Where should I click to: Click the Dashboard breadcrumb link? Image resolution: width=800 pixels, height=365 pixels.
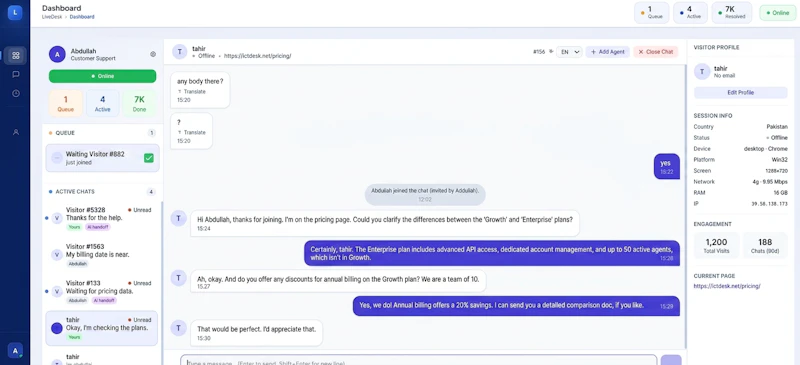[82, 17]
